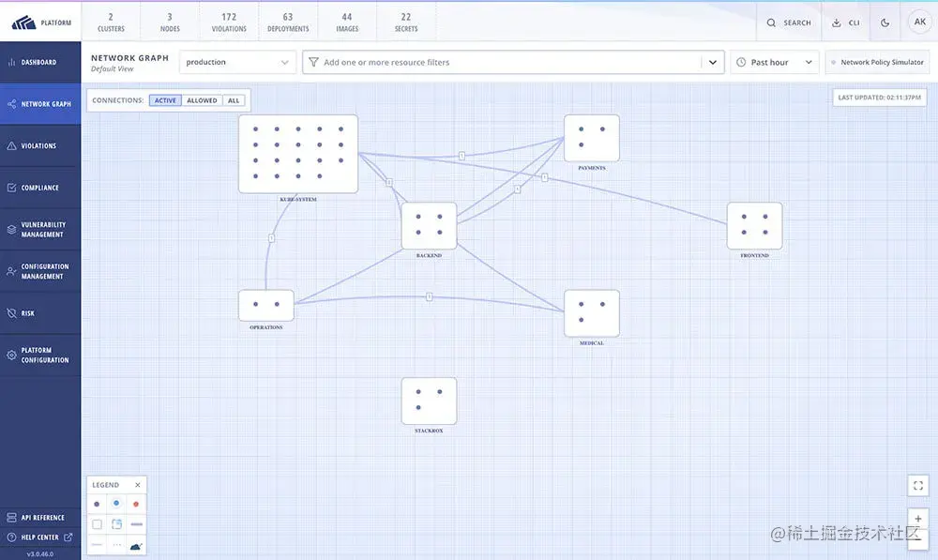Open the Help Center link
This screenshot has height=560, width=938.
click(x=40, y=537)
